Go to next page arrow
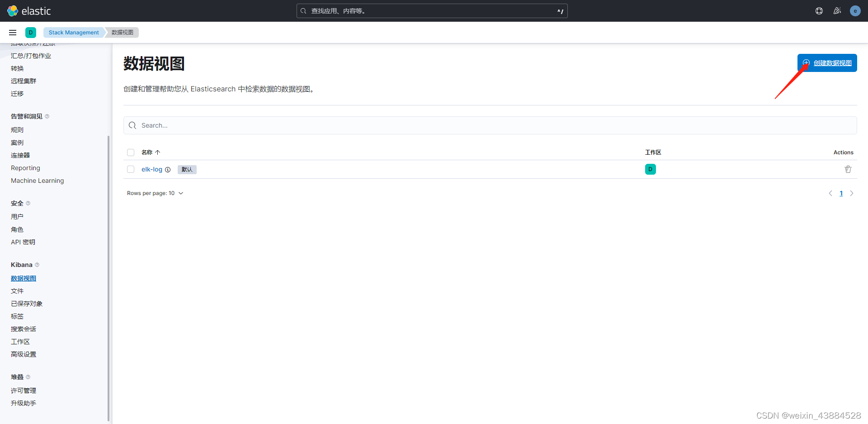 tap(852, 193)
